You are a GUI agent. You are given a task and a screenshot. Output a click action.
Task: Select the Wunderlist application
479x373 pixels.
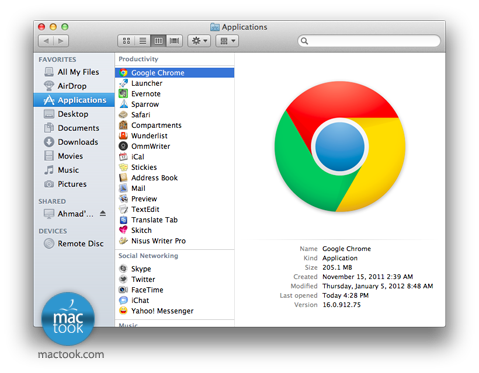tap(149, 136)
